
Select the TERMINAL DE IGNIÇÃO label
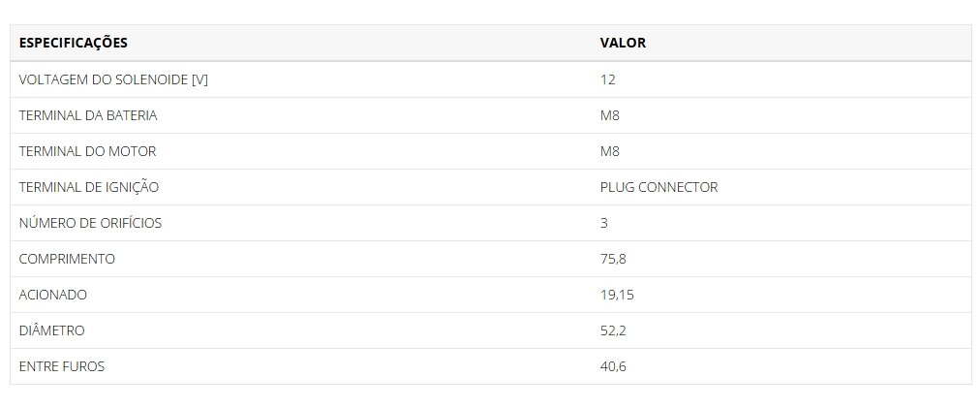[89, 187]
